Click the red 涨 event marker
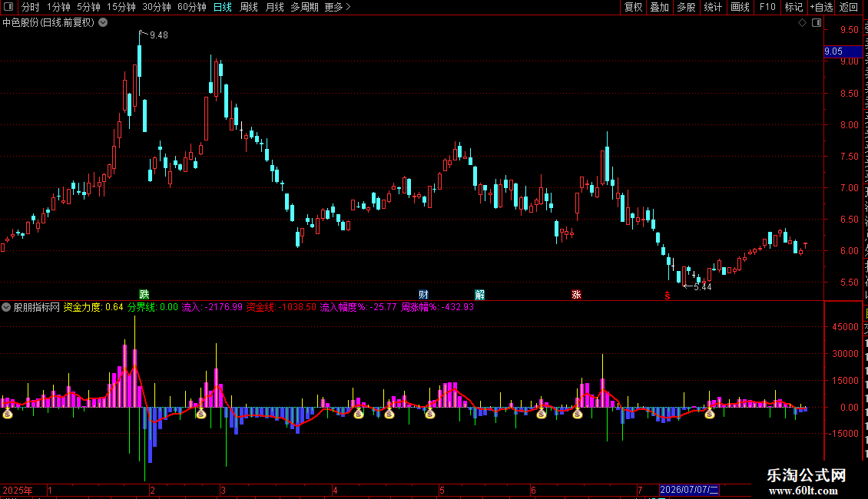 (576, 294)
